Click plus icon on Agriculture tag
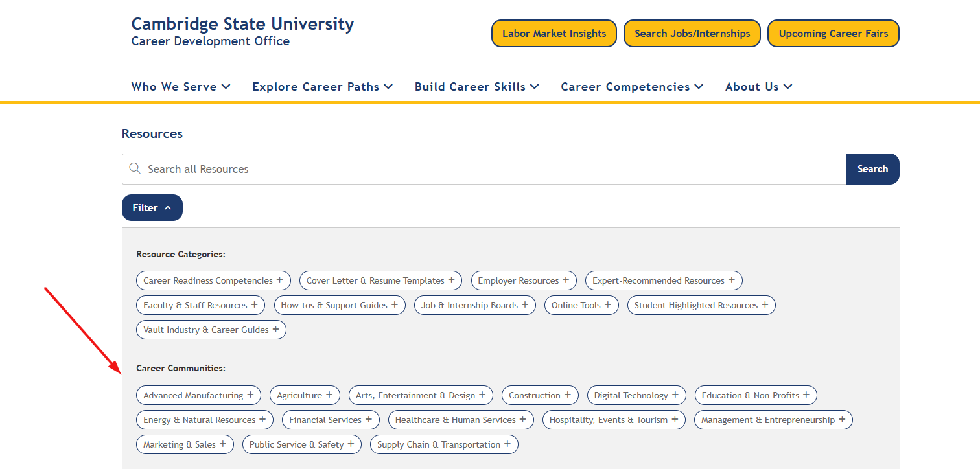The image size is (980, 469). 329,395
